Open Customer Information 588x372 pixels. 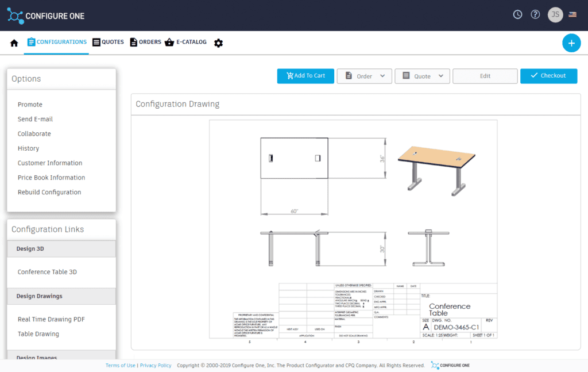point(50,163)
